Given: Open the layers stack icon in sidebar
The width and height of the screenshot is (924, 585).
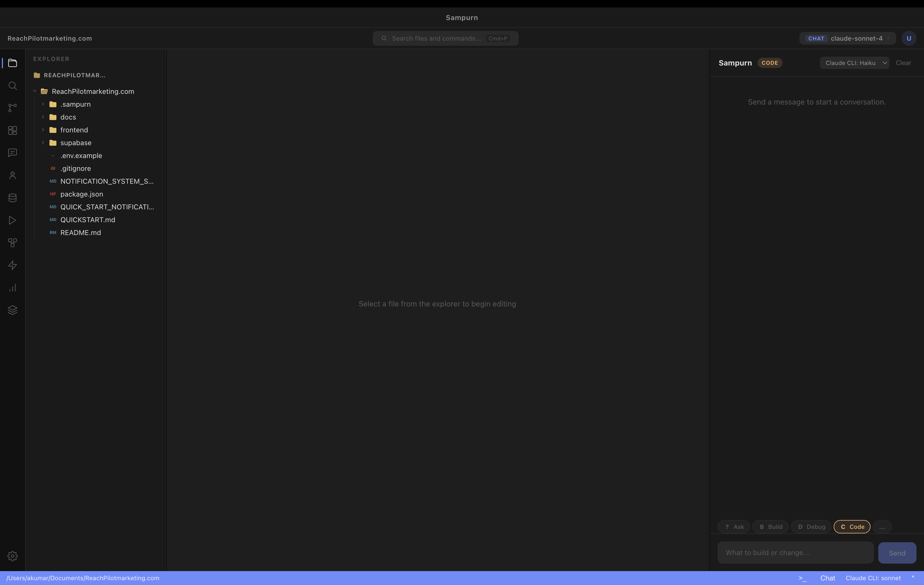Looking at the screenshot, I should tap(13, 310).
